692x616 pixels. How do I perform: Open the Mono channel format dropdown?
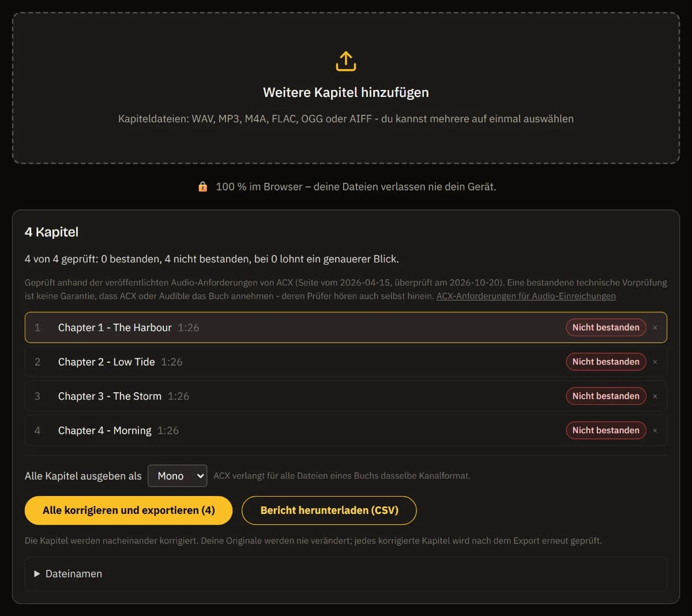click(178, 476)
